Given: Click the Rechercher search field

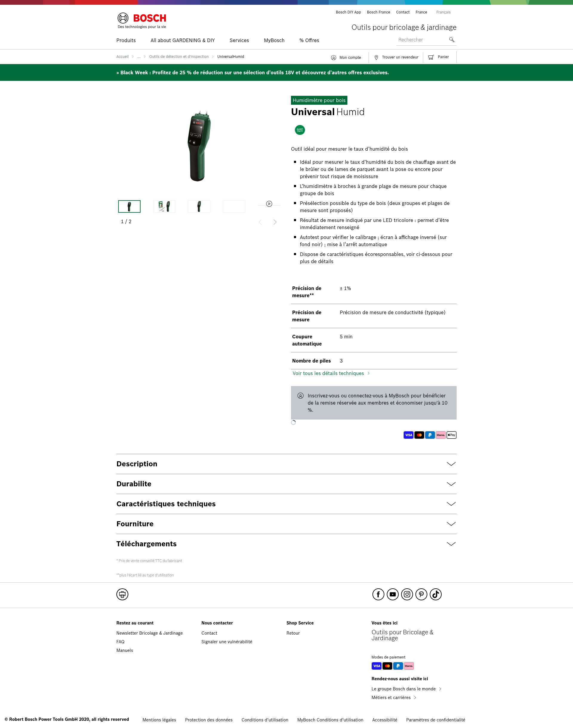Looking at the screenshot, I should (x=422, y=40).
